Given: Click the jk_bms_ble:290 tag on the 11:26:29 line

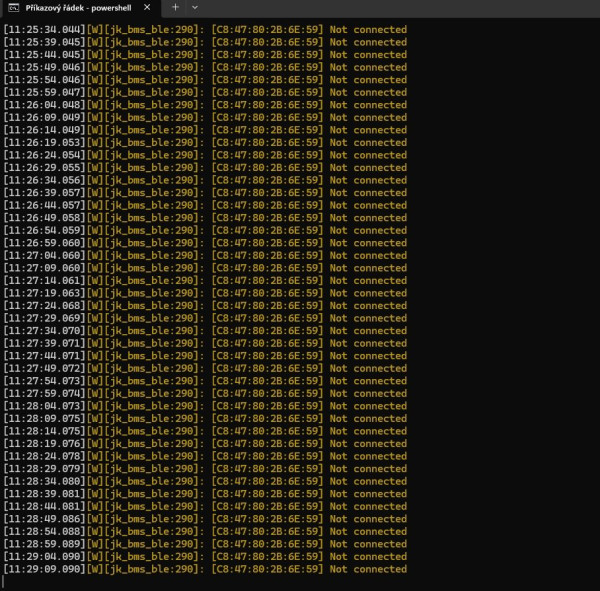Looking at the screenshot, I should (152, 167).
